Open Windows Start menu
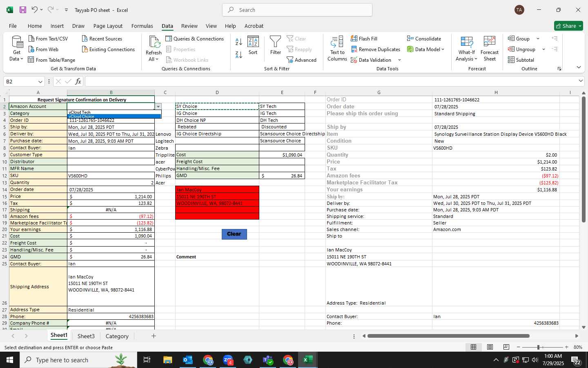The height and width of the screenshot is (368, 588). [x=10, y=360]
